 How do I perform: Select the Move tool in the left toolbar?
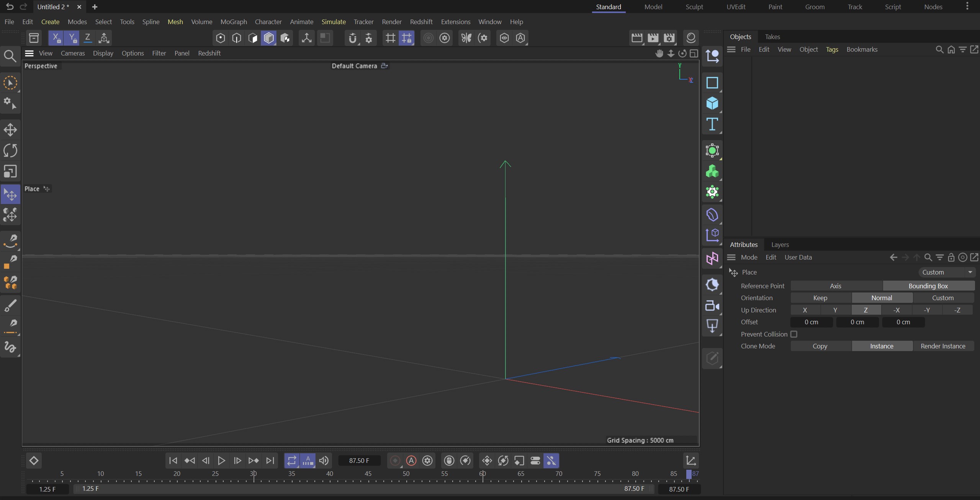[10, 129]
